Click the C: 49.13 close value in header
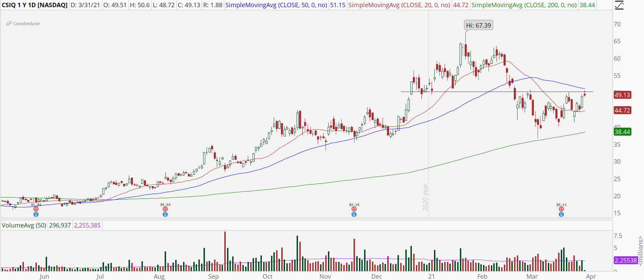 point(189,5)
